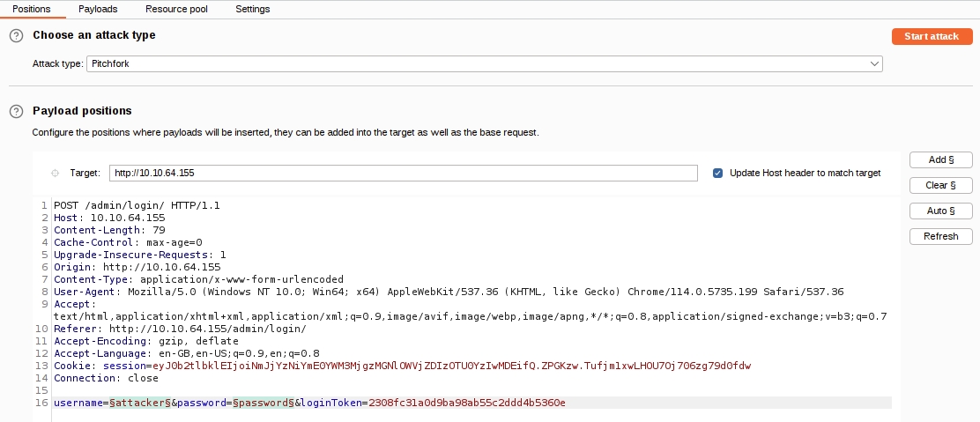Click the crosshair icon beside Target
980x422 pixels.
(x=55, y=174)
